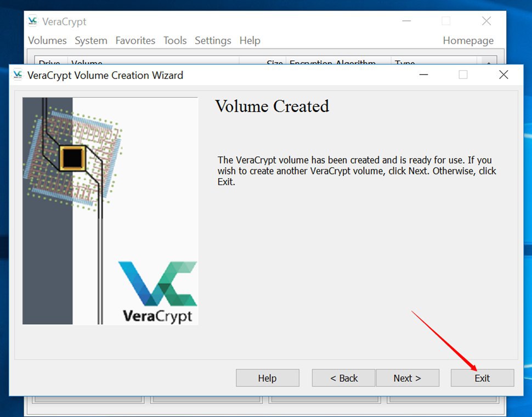The image size is (532, 417).
Task: Open the Settings menu
Action: pyautogui.click(x=213, y=41)
